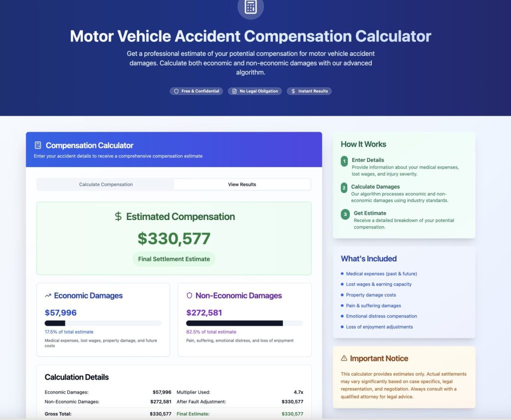Click the $330,577 estimated compensation amount

[x=174, y=238]
